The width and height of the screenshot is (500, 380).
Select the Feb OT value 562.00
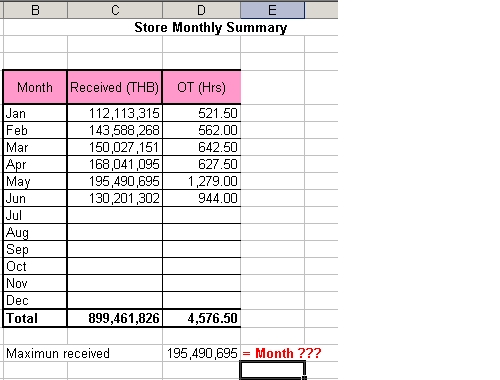(x=201, y=130)
